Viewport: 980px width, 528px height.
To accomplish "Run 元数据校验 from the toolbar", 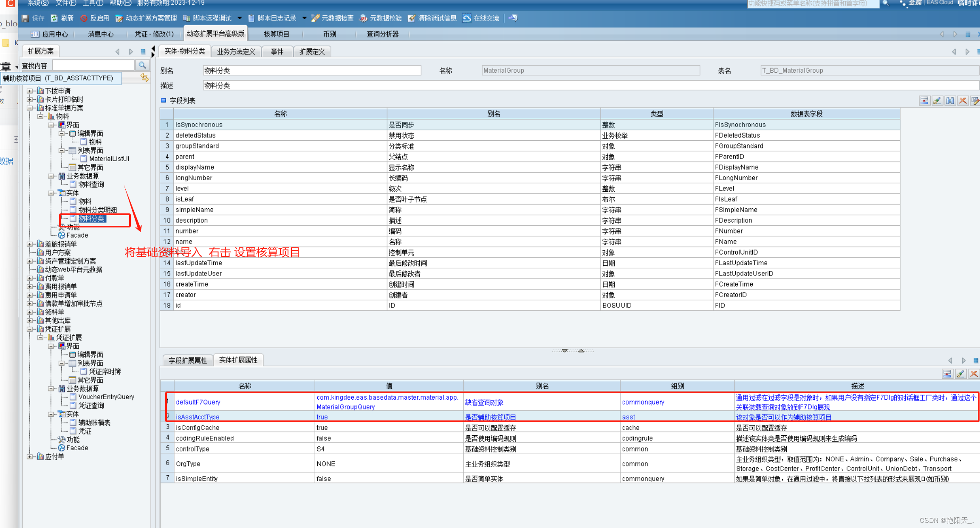I will [x=381, y=18].
